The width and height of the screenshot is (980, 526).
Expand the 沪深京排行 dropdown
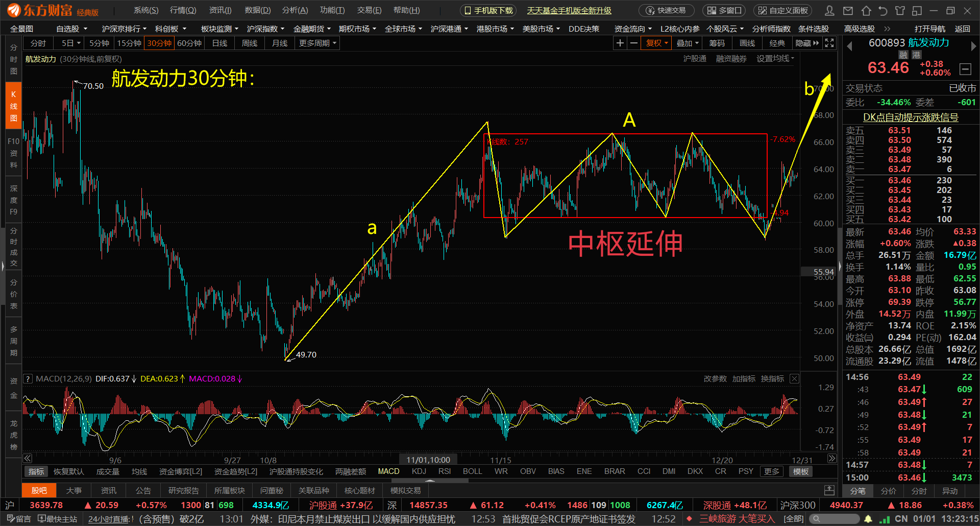124,29
